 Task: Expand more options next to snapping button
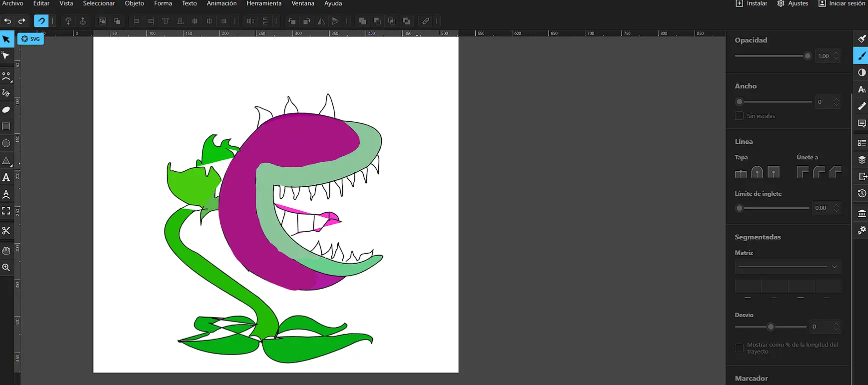tap(52, 21)
